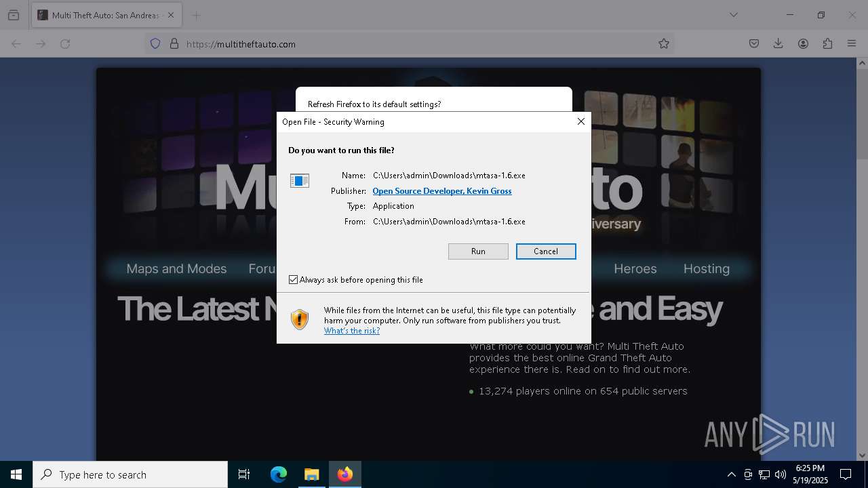Open a new tab with plus button
This screenshot has width=868, height=488.
pyautogui.click(x=197, y=15)
